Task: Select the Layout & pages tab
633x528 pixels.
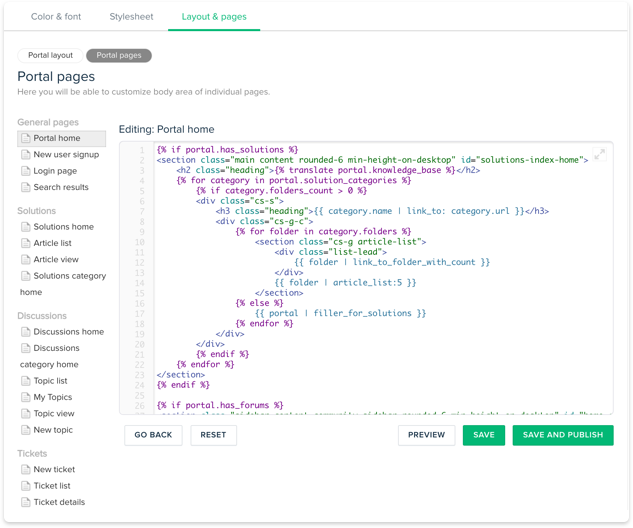Action: coord(214,17)
